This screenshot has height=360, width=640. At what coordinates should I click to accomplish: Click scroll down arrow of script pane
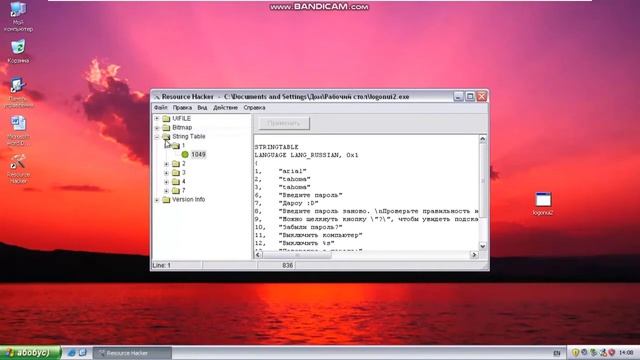coord(482,246)
